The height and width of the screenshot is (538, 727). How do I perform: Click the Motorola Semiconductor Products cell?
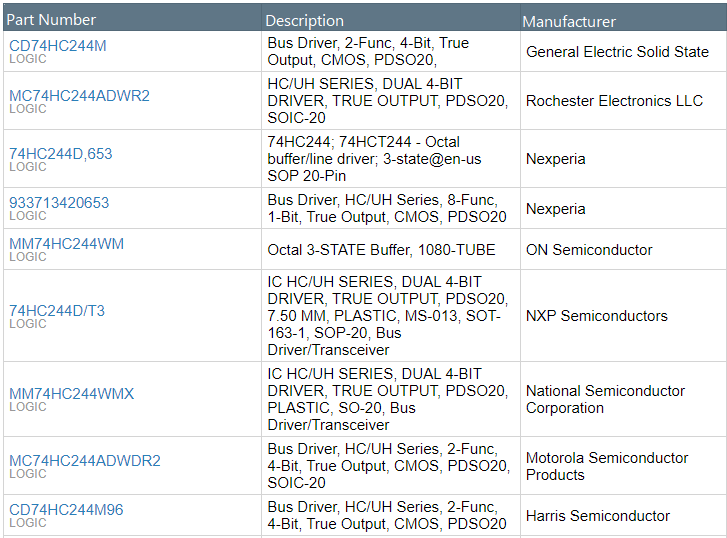click(x=607, y=466)
